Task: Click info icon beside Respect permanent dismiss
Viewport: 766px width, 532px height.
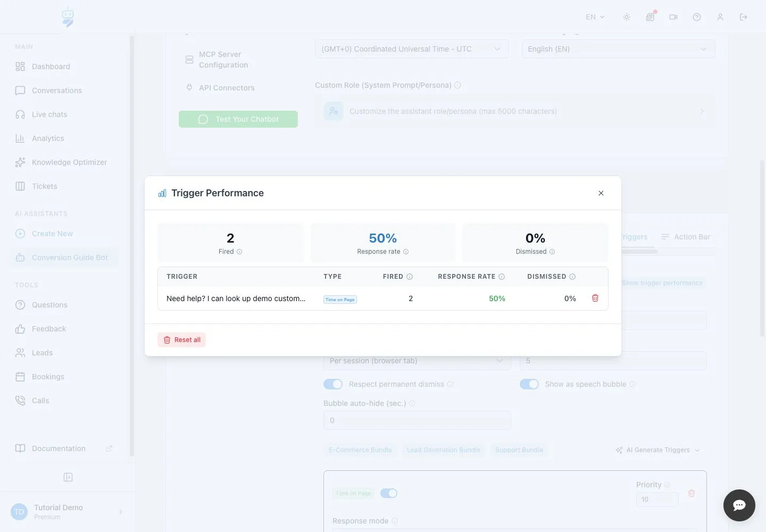Action: (450, 384)
